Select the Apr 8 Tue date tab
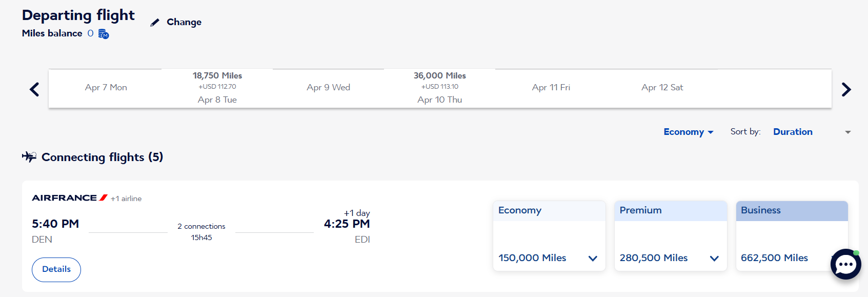The width and height of the screenshot is (868, 297). 217,88
